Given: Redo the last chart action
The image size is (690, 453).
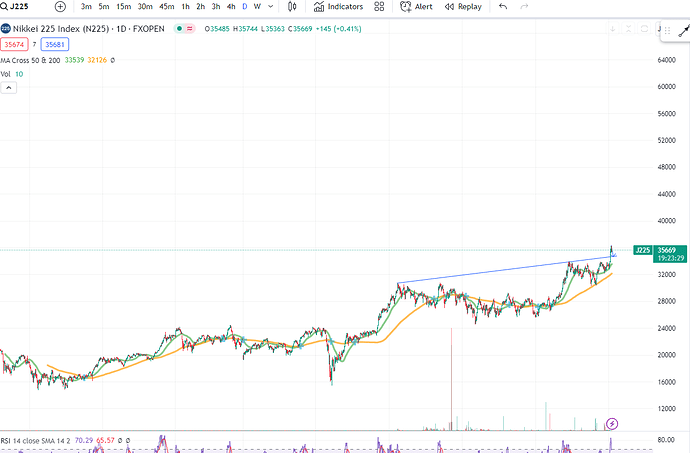Looking at the screenshot, I should 524,6.
